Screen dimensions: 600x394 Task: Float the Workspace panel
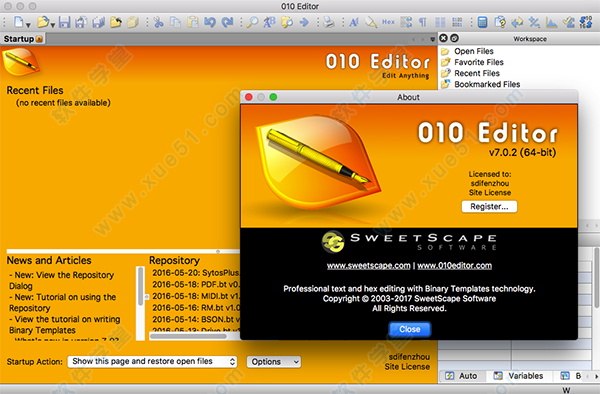click(454, 38)
